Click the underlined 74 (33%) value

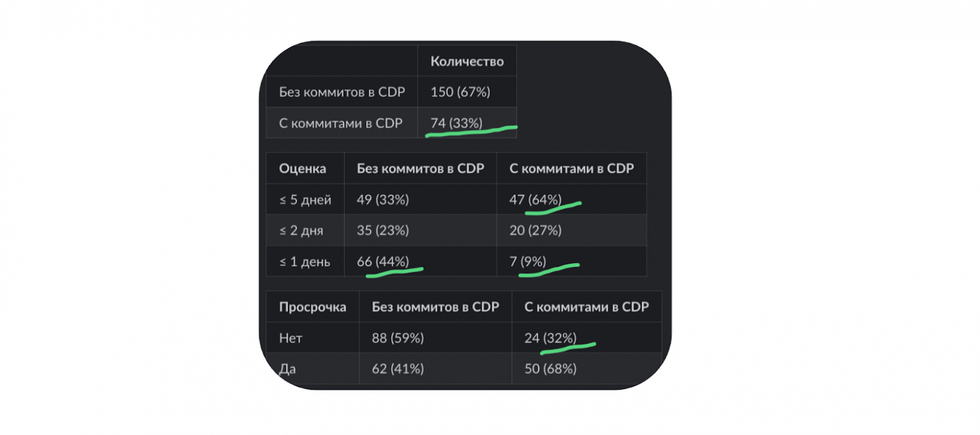pyautogui.click(x=456, y=124)
